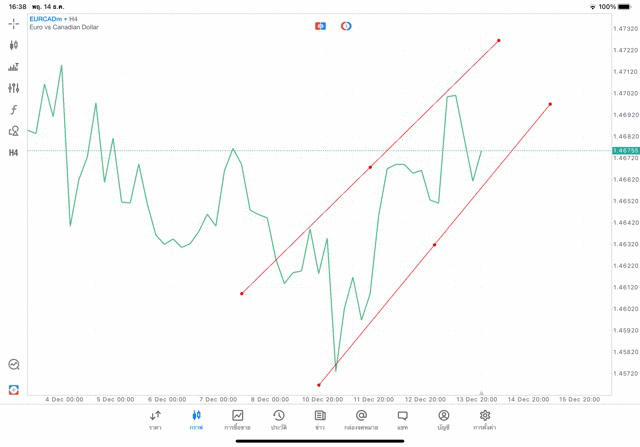This screenshot has height=447, width=640.
Task: Activate the crosshair cursor tool
Action: [x=14, y=23]
